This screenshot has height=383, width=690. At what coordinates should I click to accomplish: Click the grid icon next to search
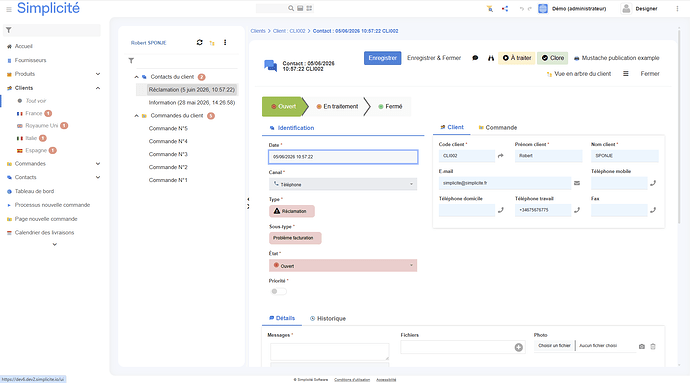[309, 8]
